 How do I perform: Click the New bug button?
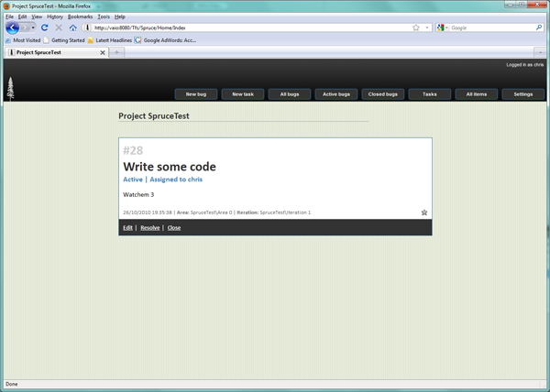[196, 94]
